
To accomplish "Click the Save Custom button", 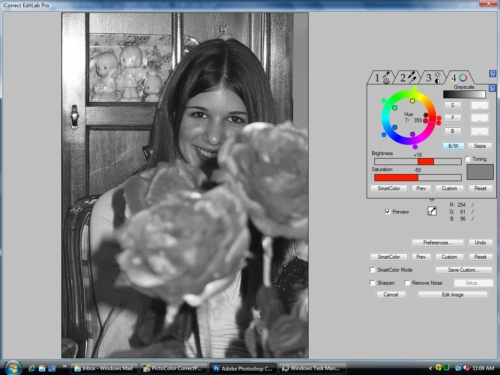I will [464, 270].
